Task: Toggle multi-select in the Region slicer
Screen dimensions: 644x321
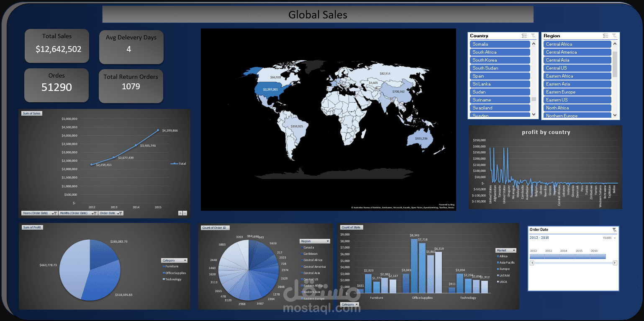Action: tap(606, 36)
